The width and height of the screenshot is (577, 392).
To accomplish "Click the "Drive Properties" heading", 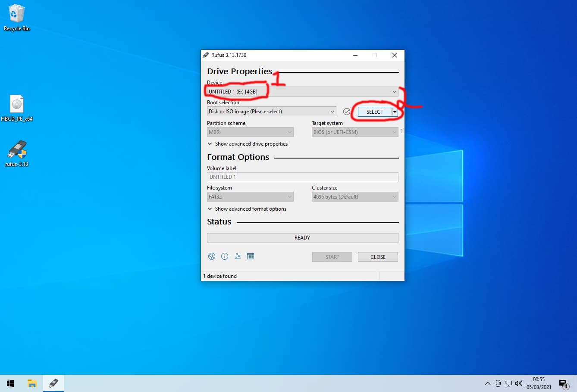I will 239,72.
